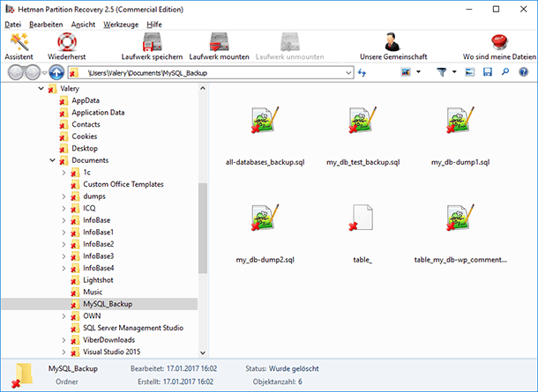This screenshot has width=538, height=392.
Task: Select my_db_test_backup.sql file icon
Action: click(363, 119)
